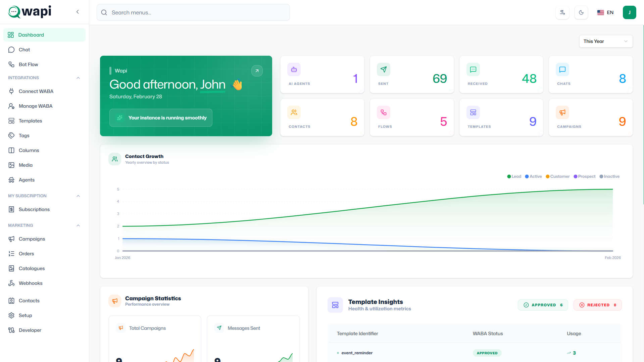Collapse the sidebar with the arrow
This screenshot has height=362, width=644.
tap(78, 12)
